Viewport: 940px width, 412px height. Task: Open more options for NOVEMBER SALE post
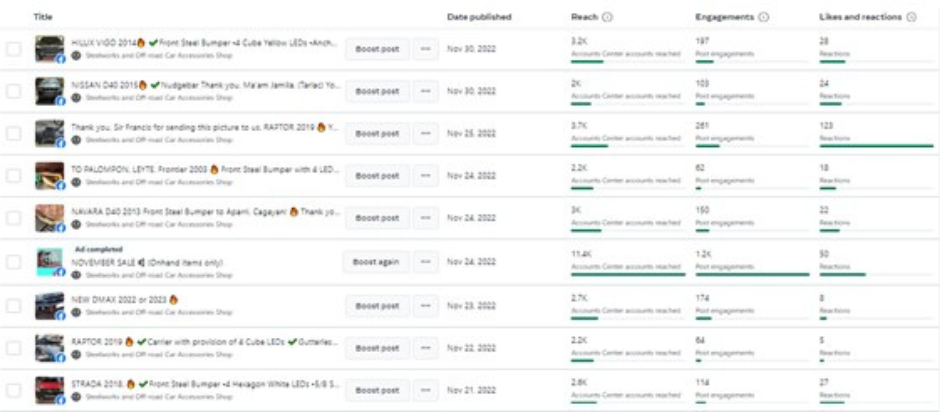click(425, 262)
